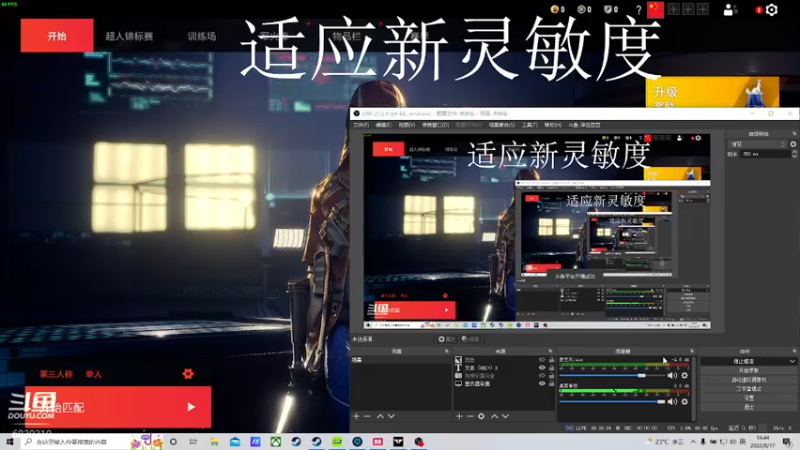Open the 编辑(E) menu in OBS
The width and height of the screenshot is (800, 450).
[384, 125]
